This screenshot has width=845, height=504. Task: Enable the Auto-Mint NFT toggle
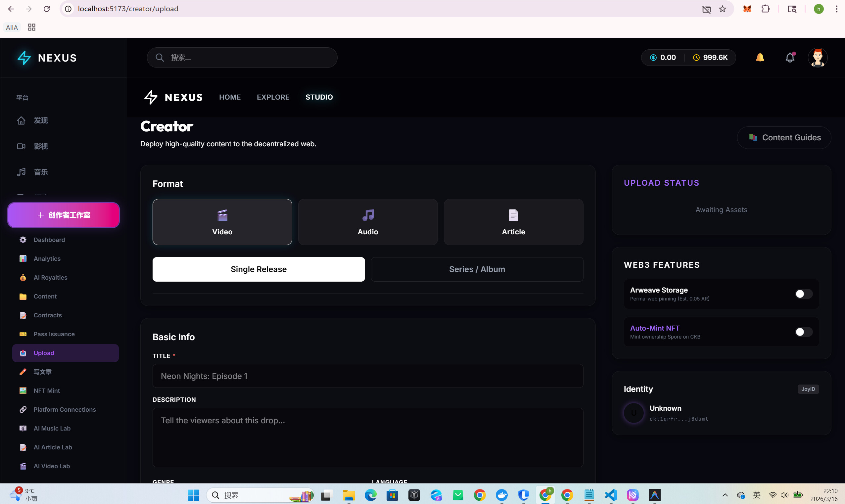pyautogui.click(x=804, y=332)
